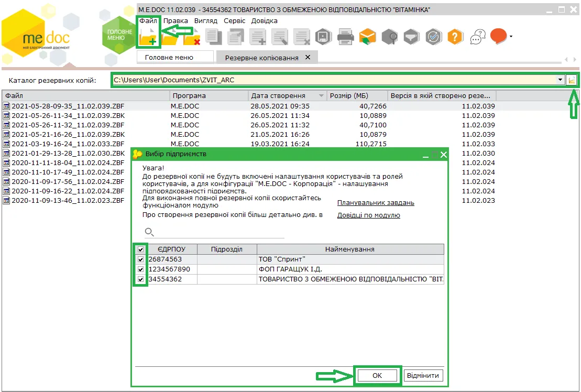
Task: Select file 2021-05-26-11-34_11.02.039.ZBK
Action: click(68, 116)
